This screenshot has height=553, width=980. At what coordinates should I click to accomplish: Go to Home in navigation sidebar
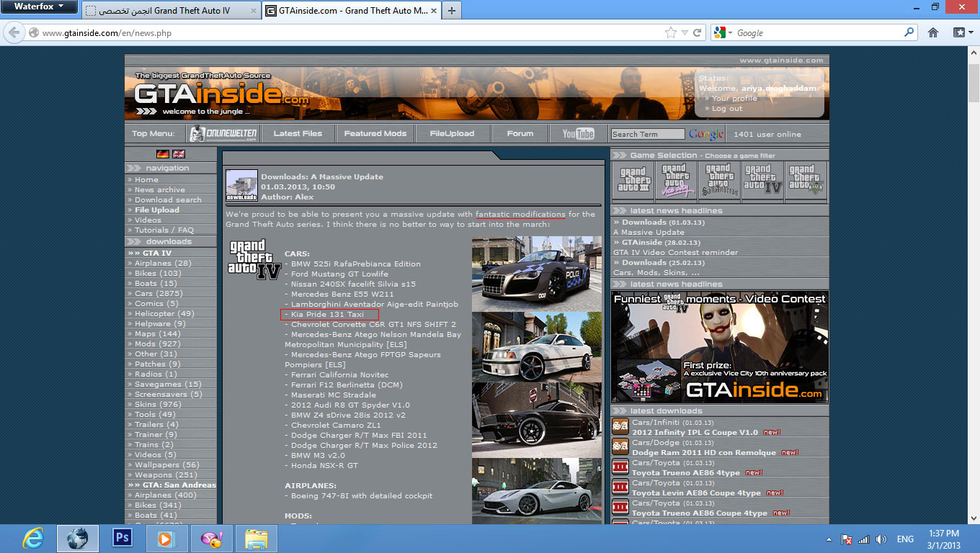click(x=146, y=180)
